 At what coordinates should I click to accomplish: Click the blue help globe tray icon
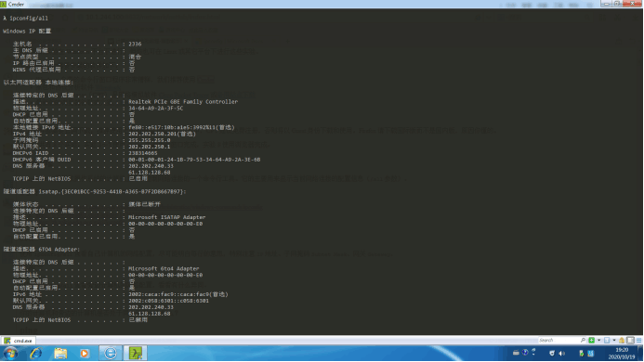[x=525, y=352]
